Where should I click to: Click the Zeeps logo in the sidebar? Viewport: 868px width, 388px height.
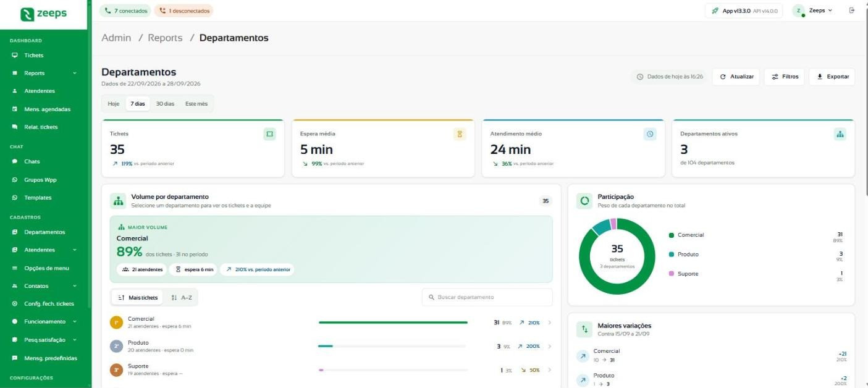(x=44, y=14)
